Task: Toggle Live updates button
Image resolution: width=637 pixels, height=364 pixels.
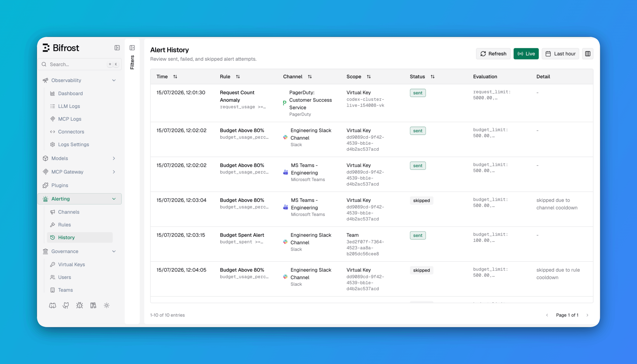Action: pyautogui.click(x=526, y=54)
